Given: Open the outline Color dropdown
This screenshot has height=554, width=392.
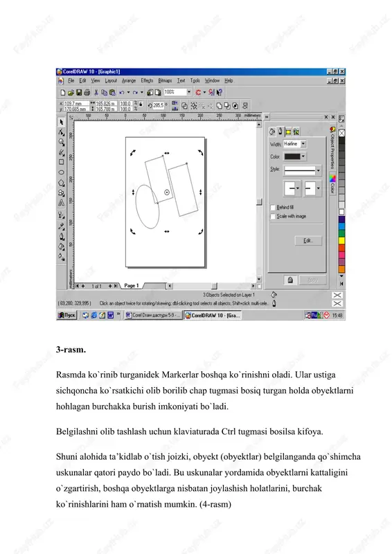Looking at the screenshot, I should pyautogui.click(x=303, y=157).
